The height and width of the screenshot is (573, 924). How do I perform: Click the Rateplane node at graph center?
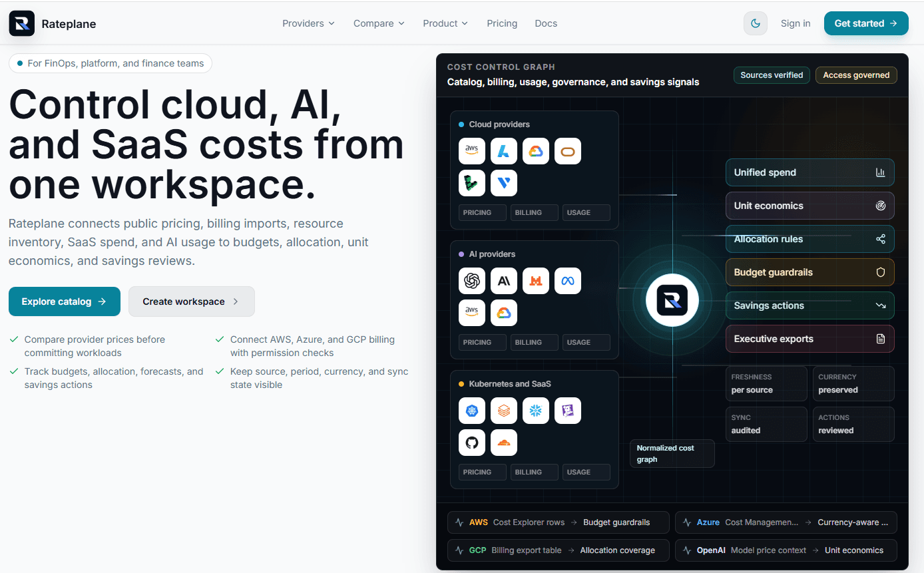coord(672,300)
